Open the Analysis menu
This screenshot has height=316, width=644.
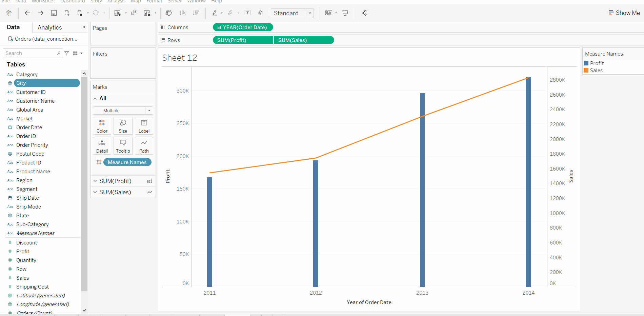[116, 1]
